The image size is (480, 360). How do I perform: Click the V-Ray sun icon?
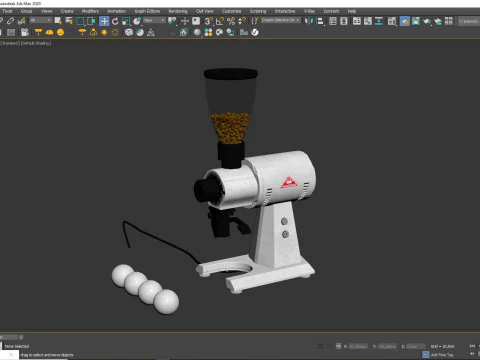point(104,32)
